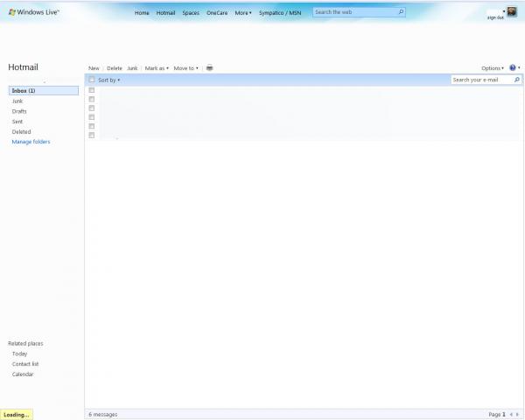Open Hotmail in the top navigation
Screen dimensions: 525x420
[x=165, y=13]
